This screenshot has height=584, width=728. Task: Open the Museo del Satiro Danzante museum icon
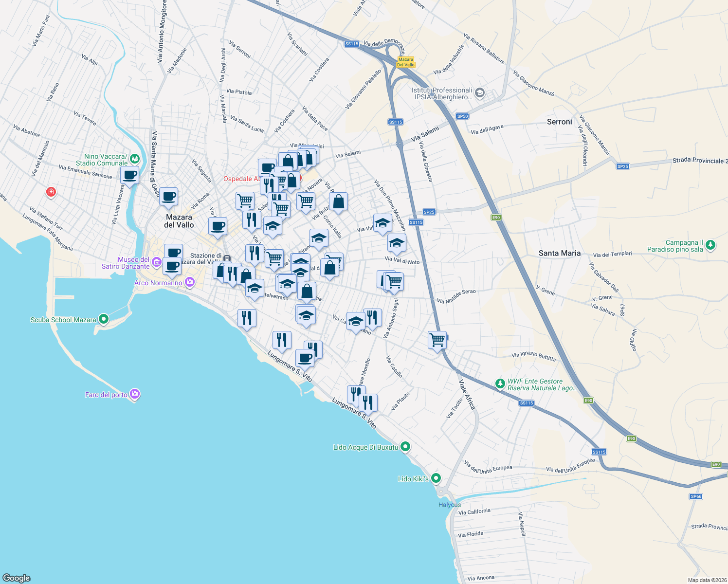point(157,263)
